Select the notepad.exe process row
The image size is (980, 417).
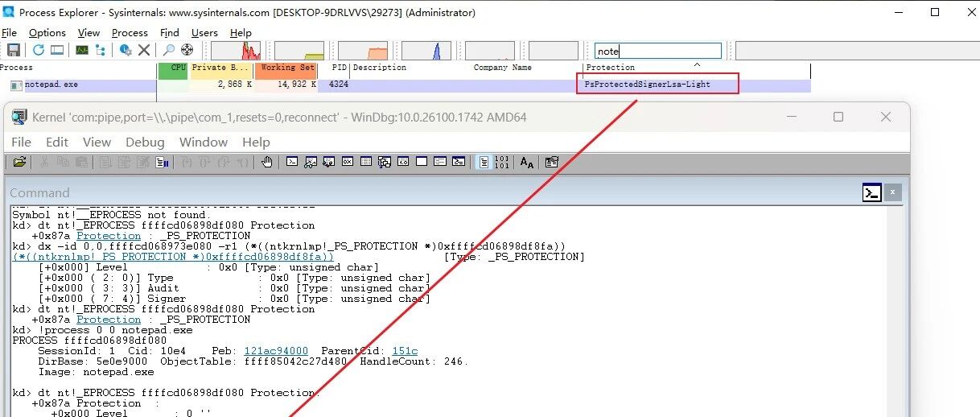tap(406, 85)
